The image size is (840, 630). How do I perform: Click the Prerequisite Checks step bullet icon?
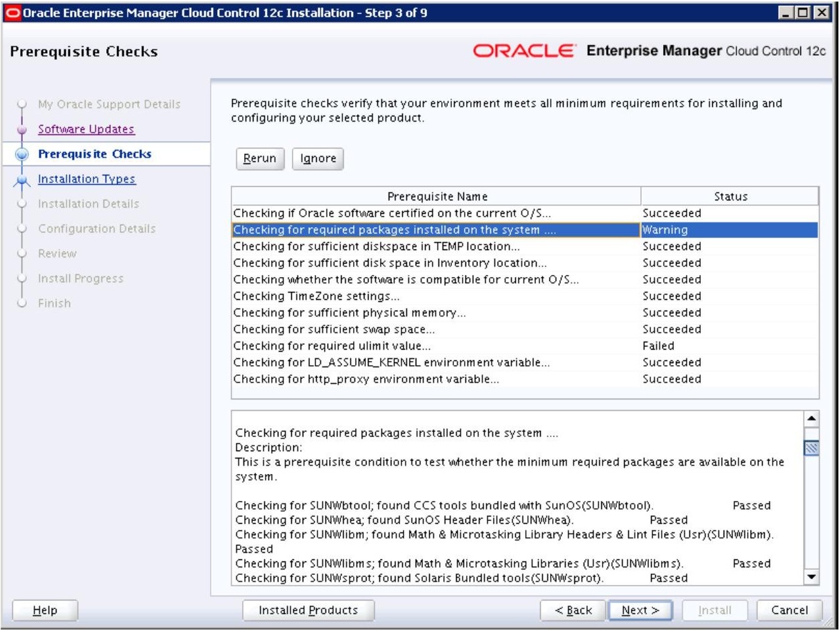click(x=22, y=154)
